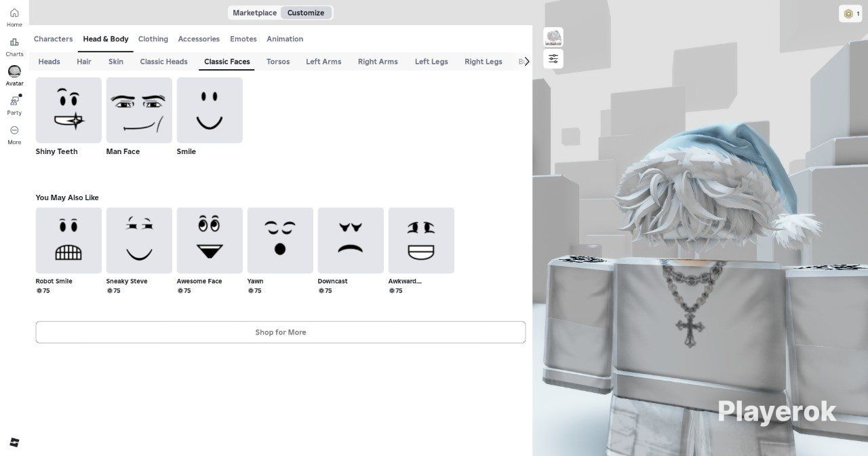The image size is (868, 456).
Task: Open the Sneaky Steve face thumbnail
Action: click(x=139, y=240)
